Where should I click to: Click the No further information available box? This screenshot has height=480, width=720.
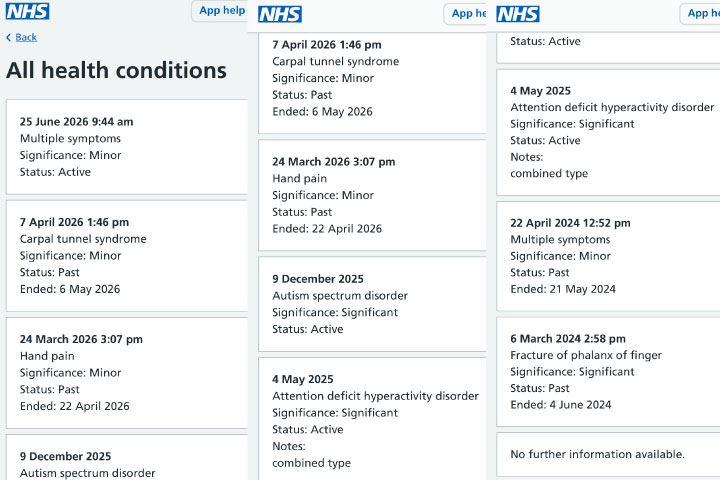(x=608, y=454)
